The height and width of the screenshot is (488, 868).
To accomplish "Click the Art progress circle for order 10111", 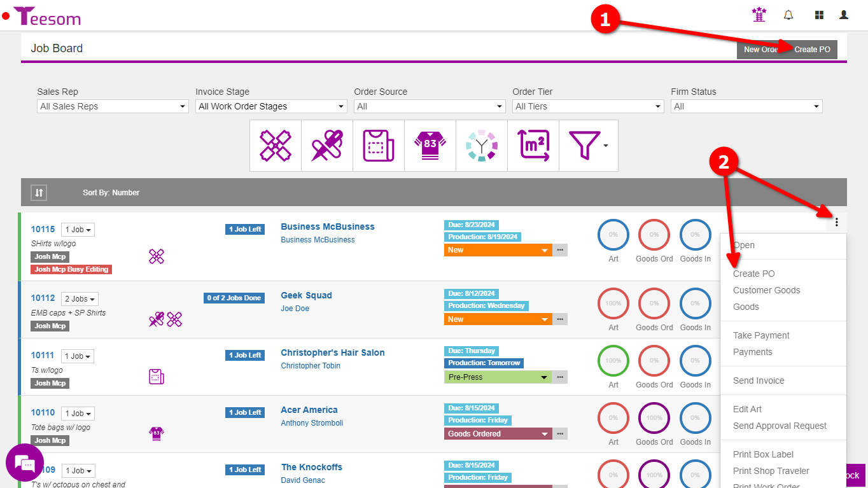I will point(613,361).
